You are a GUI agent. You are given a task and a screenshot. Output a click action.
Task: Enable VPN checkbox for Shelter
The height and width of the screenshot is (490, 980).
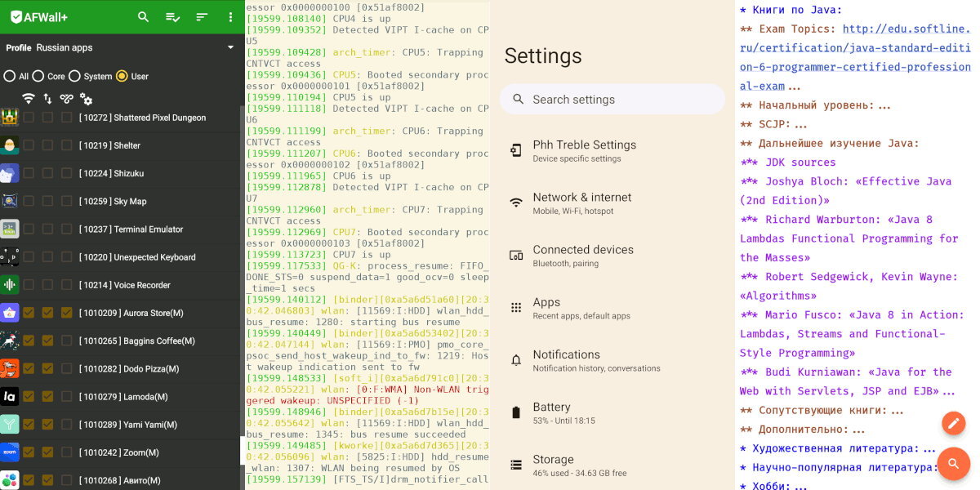[66, 145]
